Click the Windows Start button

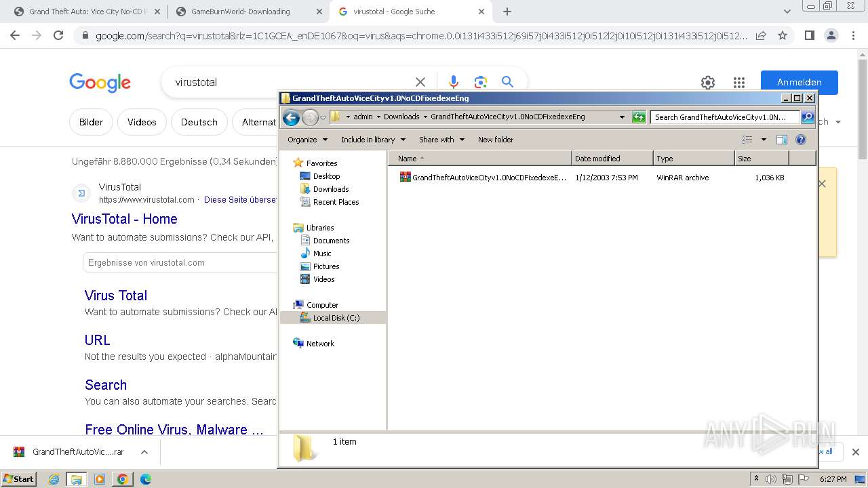pos(19,479)
